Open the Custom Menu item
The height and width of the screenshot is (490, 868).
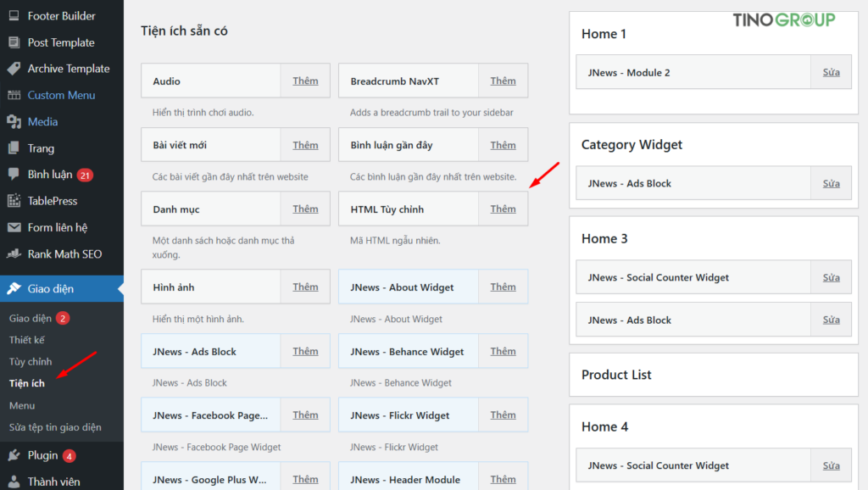pyautogui.click(x=61, y=95)
